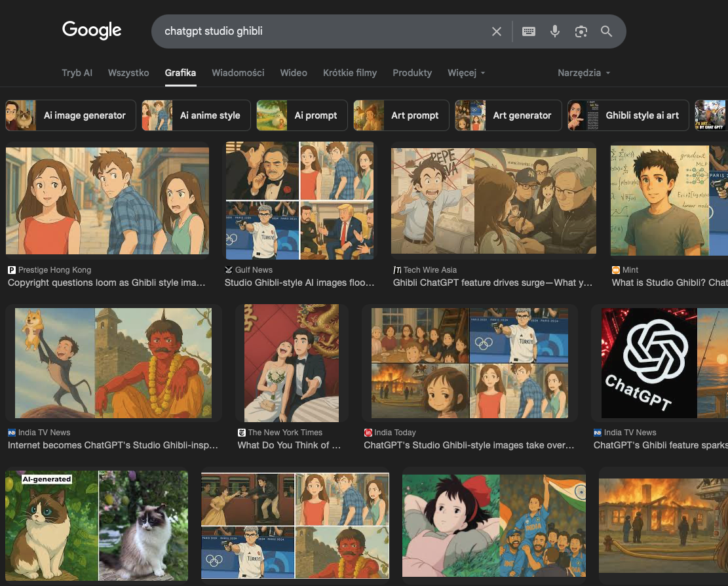Open 'What is Studio Ghibli?' Mint link

click(x=670, y=283)
